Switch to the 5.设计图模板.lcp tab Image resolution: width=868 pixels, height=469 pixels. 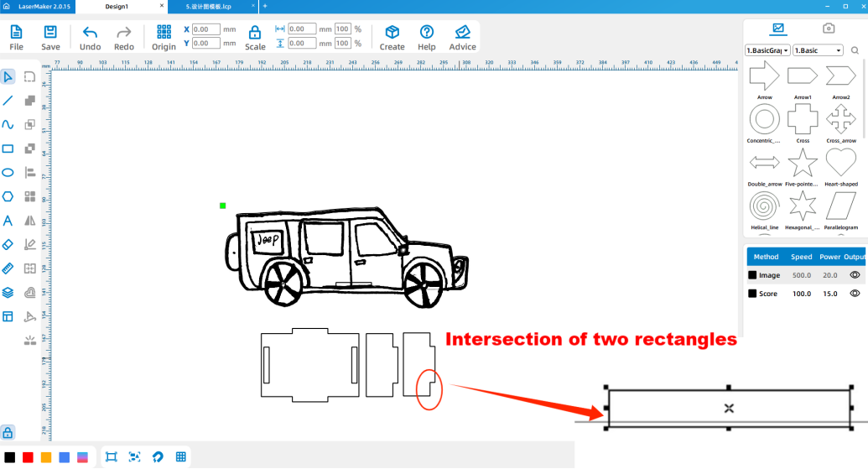coord(209,7)
